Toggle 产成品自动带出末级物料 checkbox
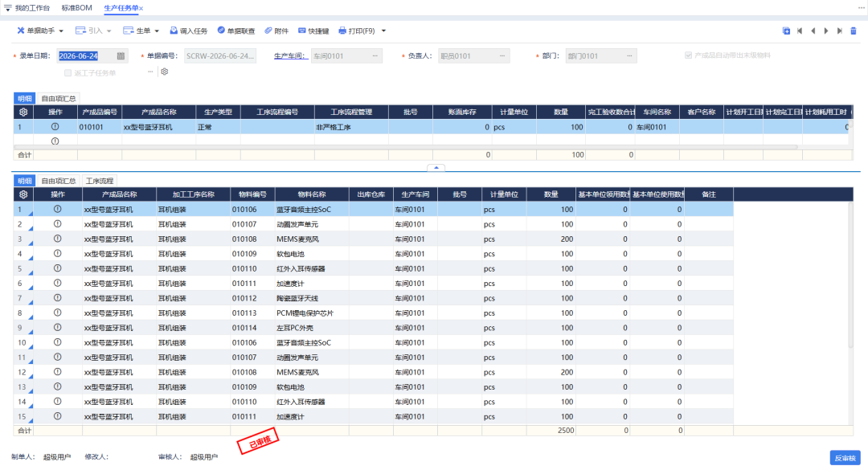The image size is (868, 470). pyautogui.click(x=688, y=55)
